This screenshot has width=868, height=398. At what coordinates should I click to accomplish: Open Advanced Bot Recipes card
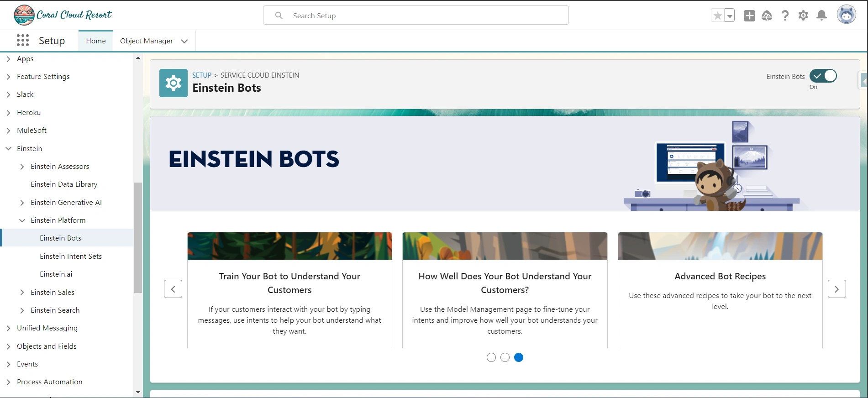pos(720,290)
